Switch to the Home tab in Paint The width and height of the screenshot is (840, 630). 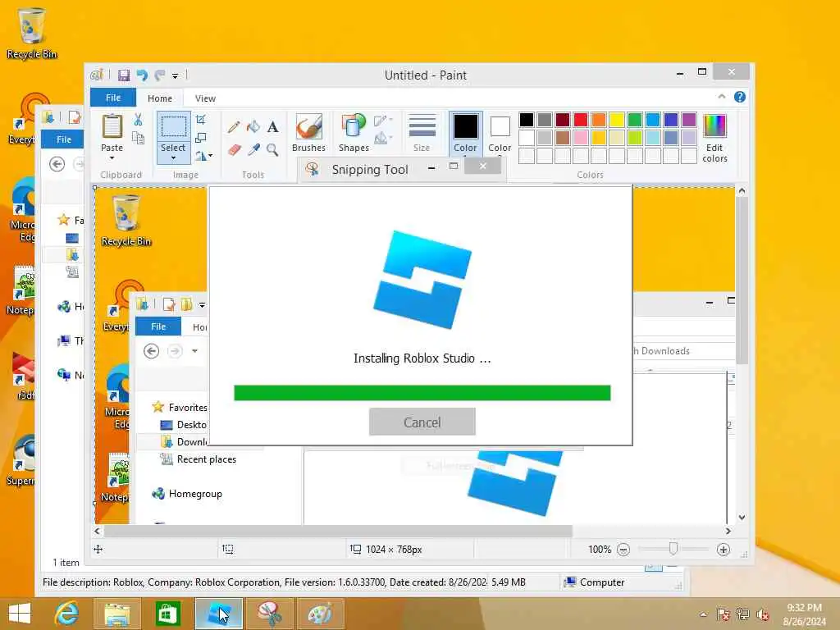click(x=160, y=98)
